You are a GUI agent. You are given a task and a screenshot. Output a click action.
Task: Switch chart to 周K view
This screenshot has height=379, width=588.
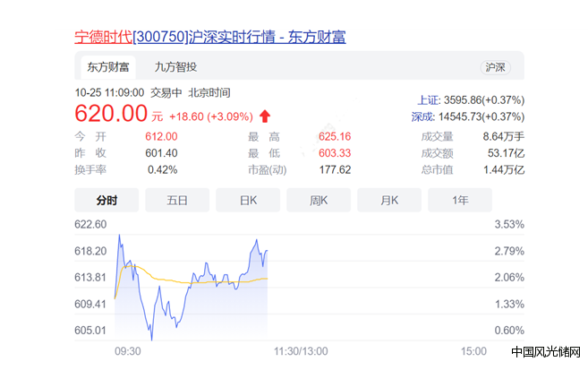coord(319,200)
